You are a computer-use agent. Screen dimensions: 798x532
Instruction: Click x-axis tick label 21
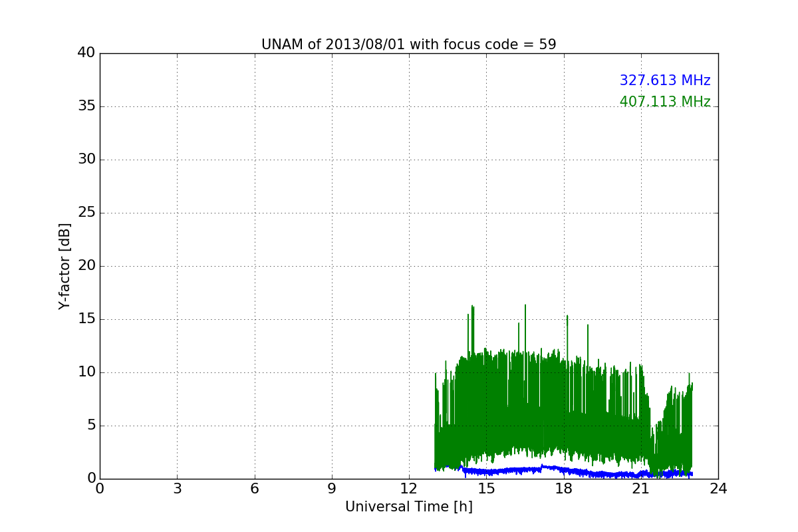point(641,489)
